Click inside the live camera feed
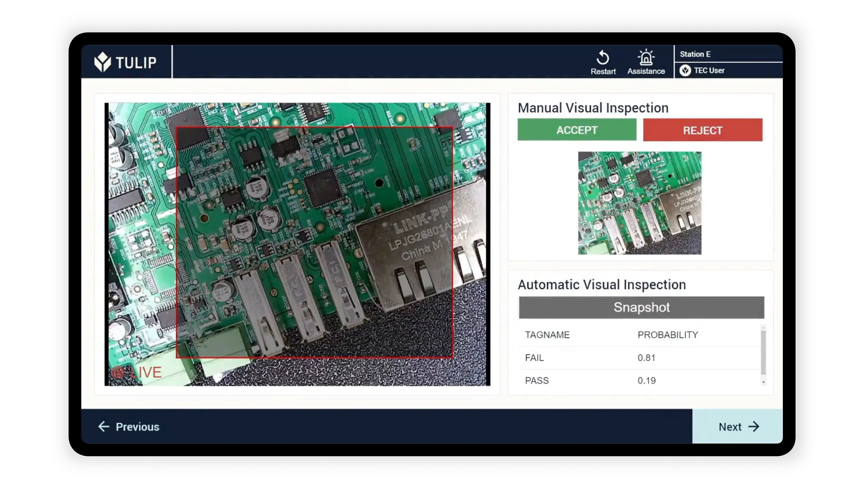The width and height of the screenshot is (868, 488). pyautogui.click(x=297, y=244)
